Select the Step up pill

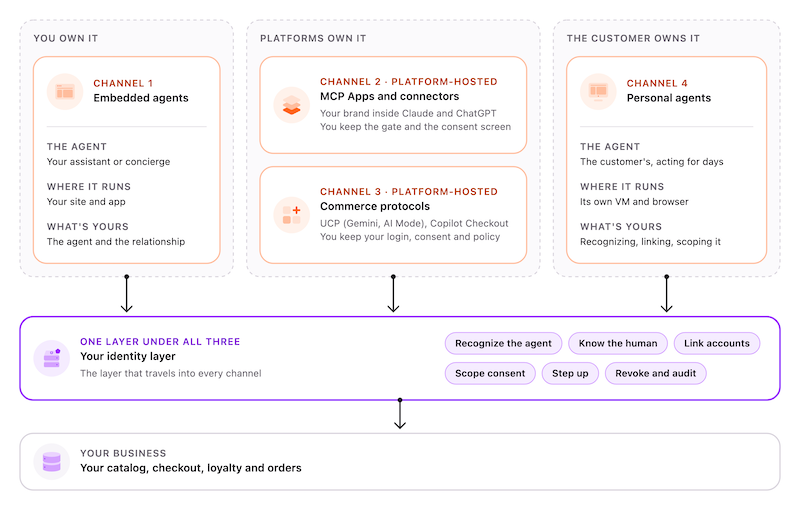point(570,373)
